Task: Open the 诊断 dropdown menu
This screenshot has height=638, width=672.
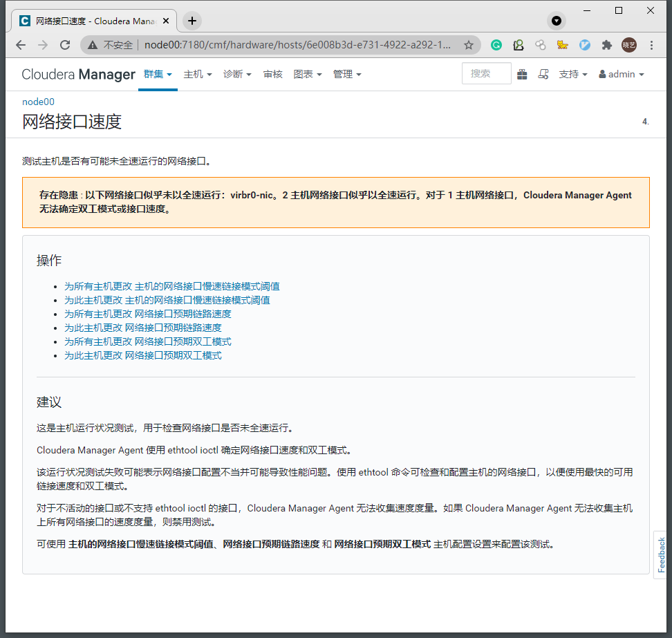Action: (237, 75)
